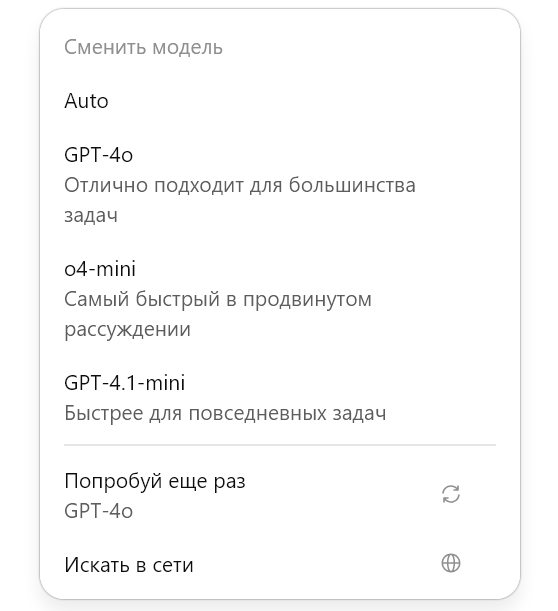Click the gray GPT-4o label under retry
This screenshot has height=611, width=558.
(x=99, y=511)
